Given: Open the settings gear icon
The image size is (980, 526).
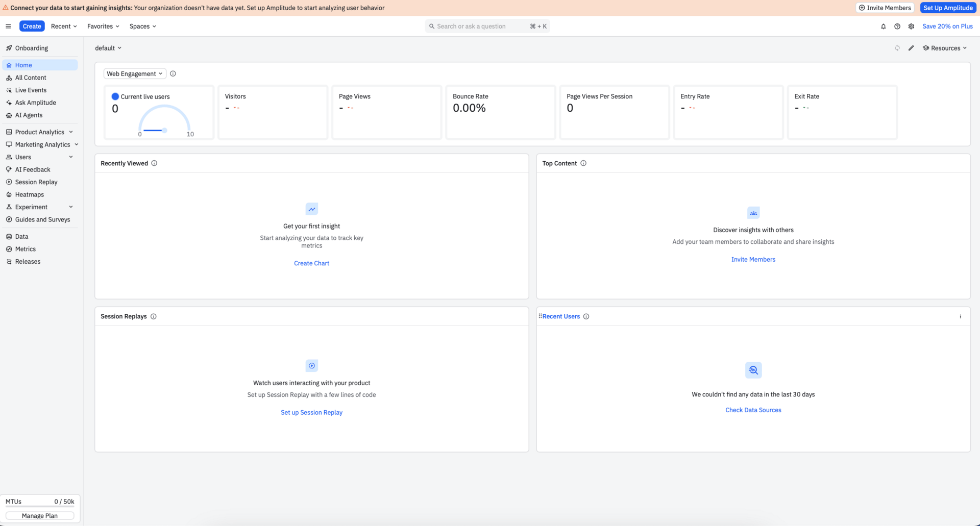Looking at the screenshot, I should pyautogui.click(x=911, y=27).
